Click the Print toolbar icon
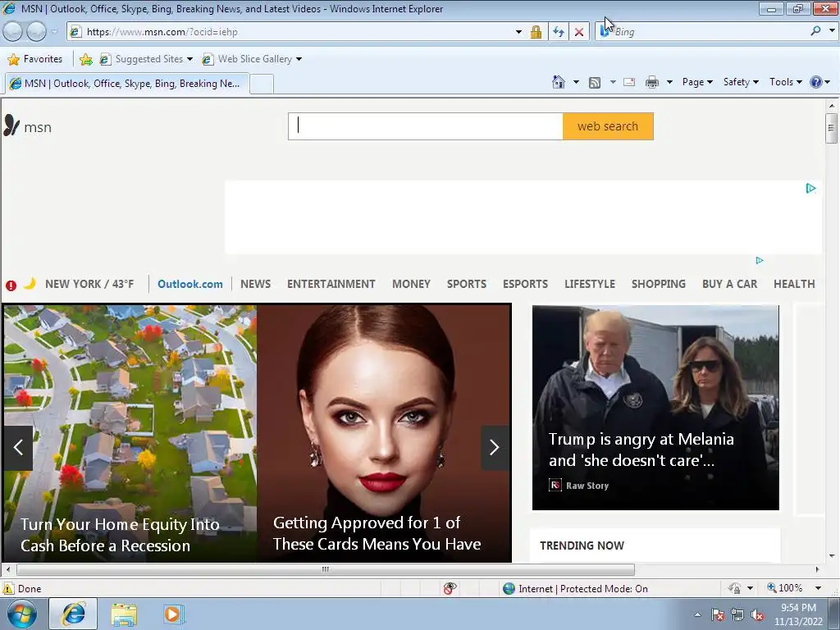840x630 pixels. click(652, 83)
